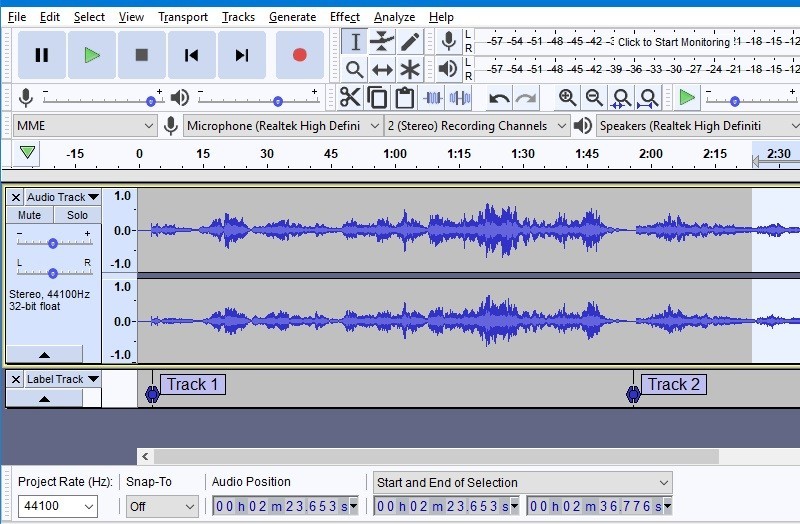800x524 pixels.
Task: Select the Time Shift tool
Action: (x=382, y=69)
